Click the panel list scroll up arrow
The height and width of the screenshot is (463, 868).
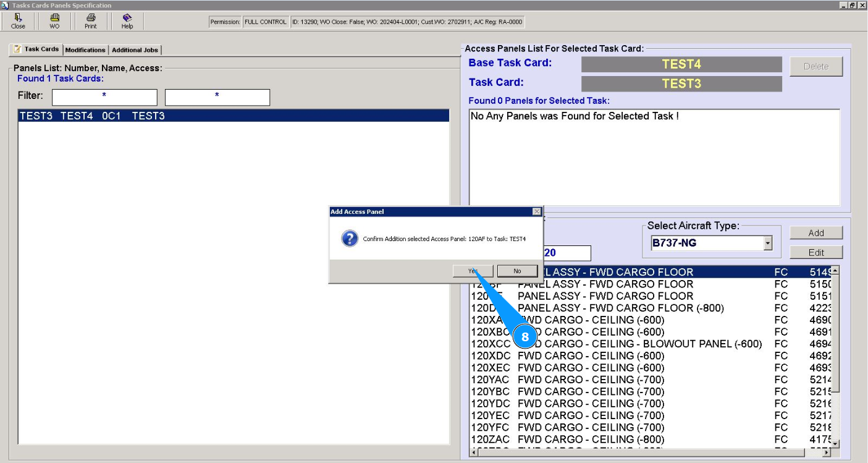(x=835, y=270)
